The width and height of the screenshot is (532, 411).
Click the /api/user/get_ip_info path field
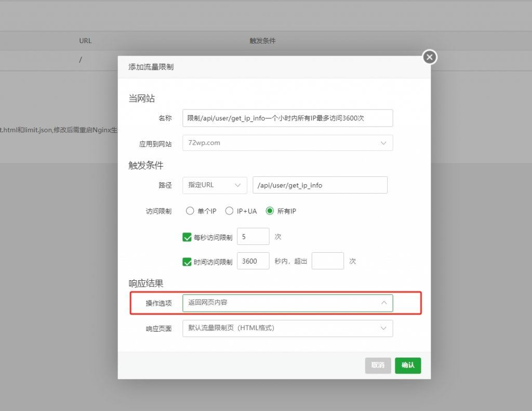pos(320,185)
